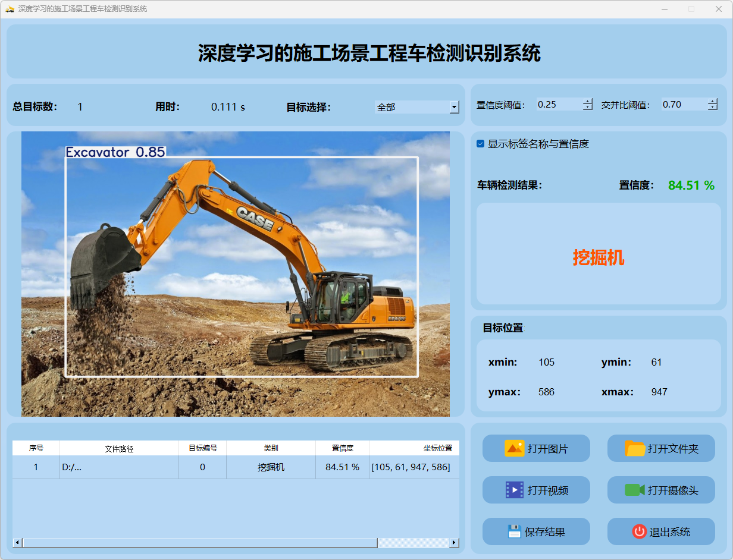The width and height of the screenshot is (733, 560).
Task: Click the 文件路径 column header
Action: coord(119,448)
